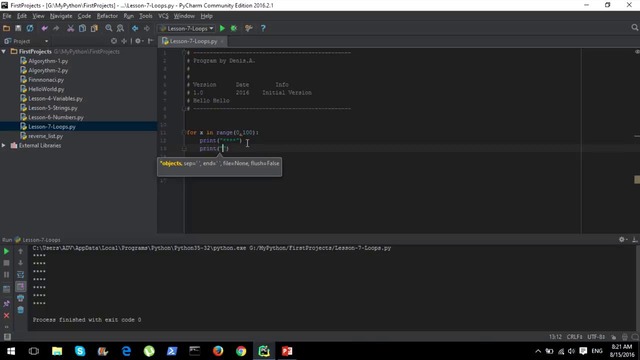Viewport: 640px width, 360px height.
Task: Click the Debug bug icon in the toolbar
Action: [x=234, y=28]
